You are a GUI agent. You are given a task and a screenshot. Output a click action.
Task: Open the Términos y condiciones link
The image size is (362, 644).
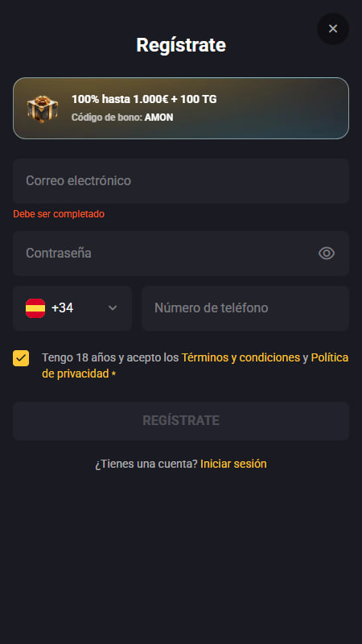click(241, 357)
